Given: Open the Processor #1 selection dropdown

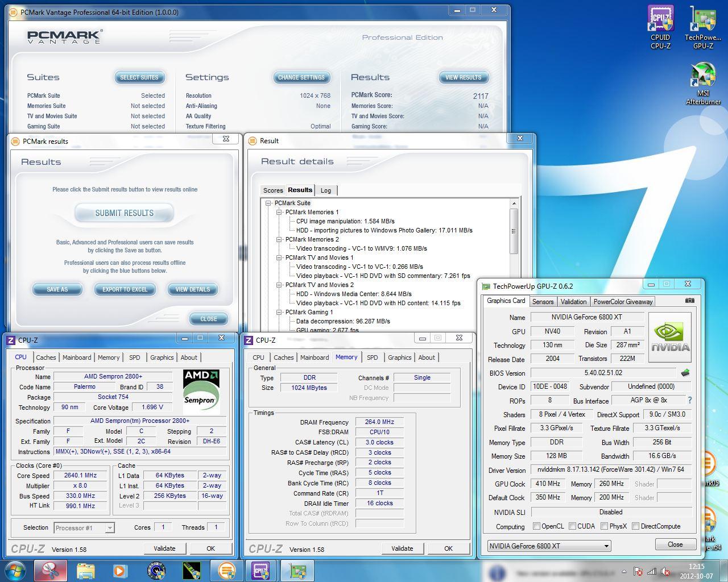Looking at the screenshot, I should coord(84,528).
